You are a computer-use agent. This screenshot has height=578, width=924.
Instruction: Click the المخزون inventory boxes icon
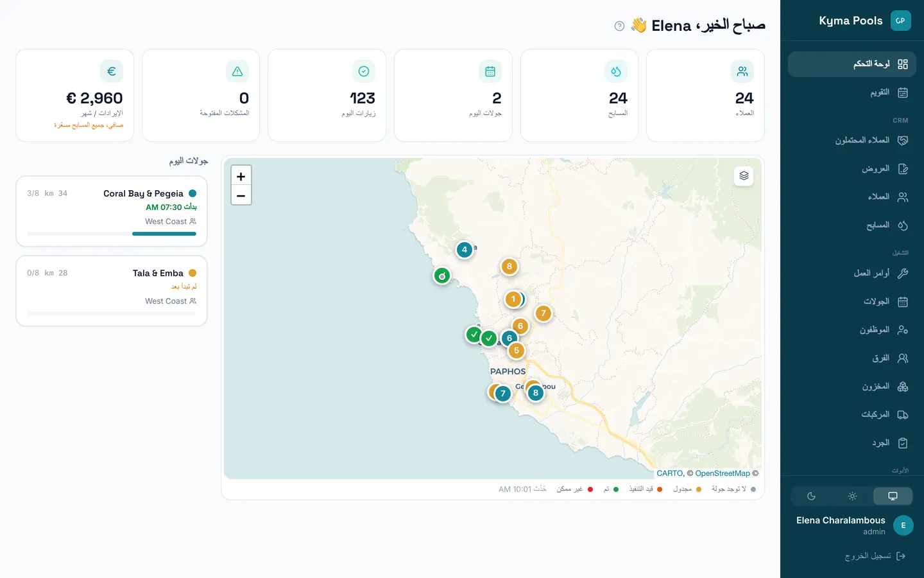pos(903,387)
